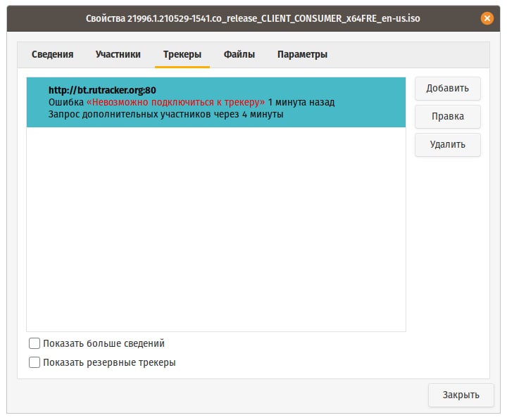Image resolution: width=507 pixels, height=420 pixels.
Task: Enable Показать больше сведений checkbox
Action: tap(35, 343)
